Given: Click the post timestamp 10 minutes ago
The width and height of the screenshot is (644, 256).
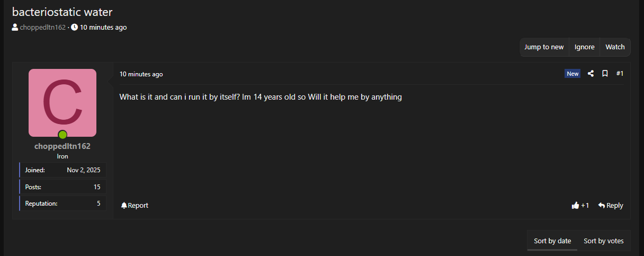Looking at the screenshot, I should click(141, 74).
